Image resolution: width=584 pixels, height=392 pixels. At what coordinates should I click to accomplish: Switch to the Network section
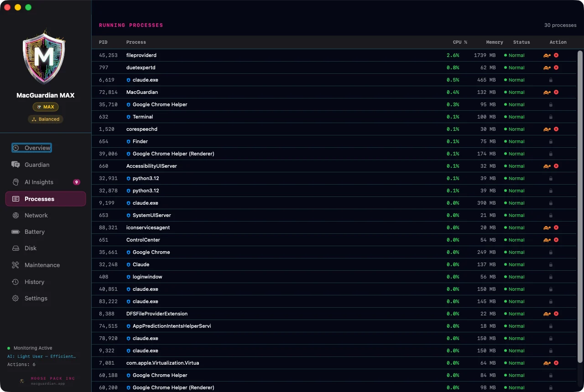[46, 215]
